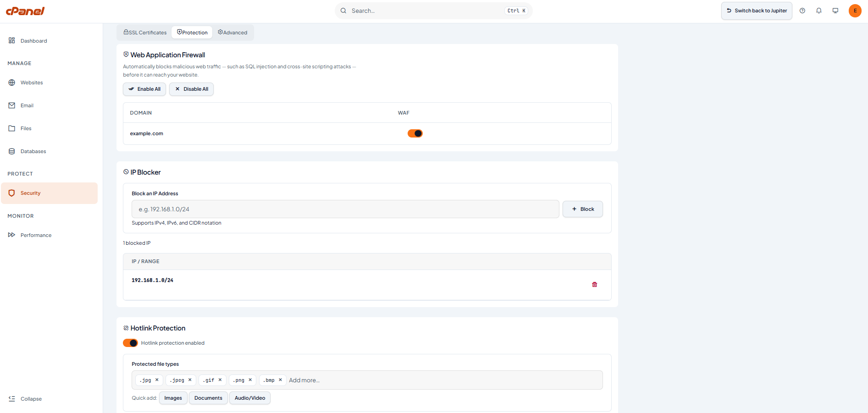Toggle WAF switch for example.com

415,133
